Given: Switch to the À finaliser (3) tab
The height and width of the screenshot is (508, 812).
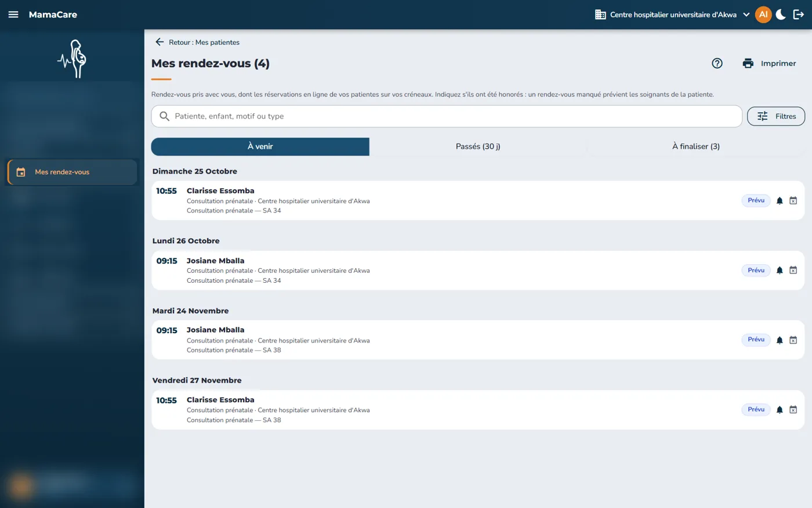Looking at the screenshot, I should [696, 146].
